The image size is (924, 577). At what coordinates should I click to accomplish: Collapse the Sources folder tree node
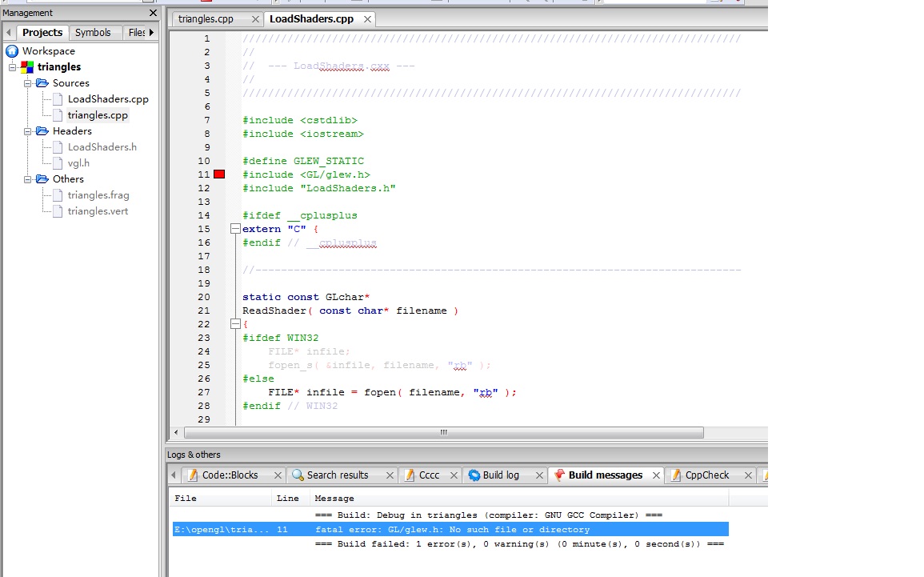28,83
